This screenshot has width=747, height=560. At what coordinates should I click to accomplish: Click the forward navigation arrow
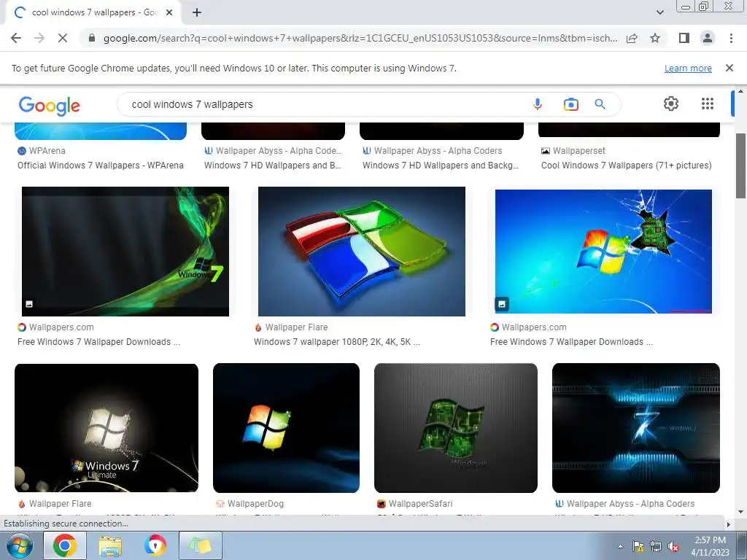tap(39, 38)
